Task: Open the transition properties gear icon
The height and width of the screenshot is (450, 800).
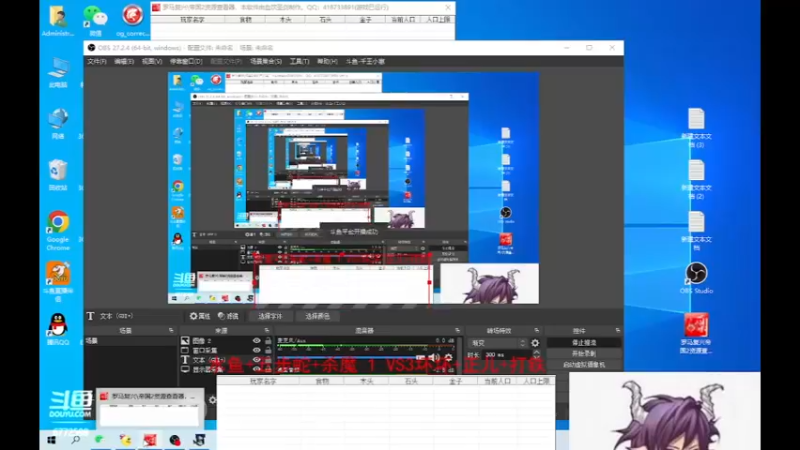Action: (535, 343)
